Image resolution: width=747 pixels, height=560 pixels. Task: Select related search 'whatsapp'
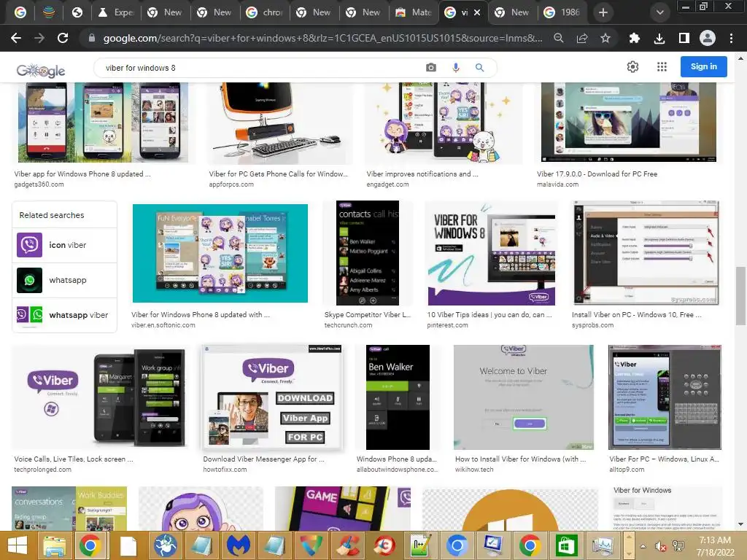[64, 280]
